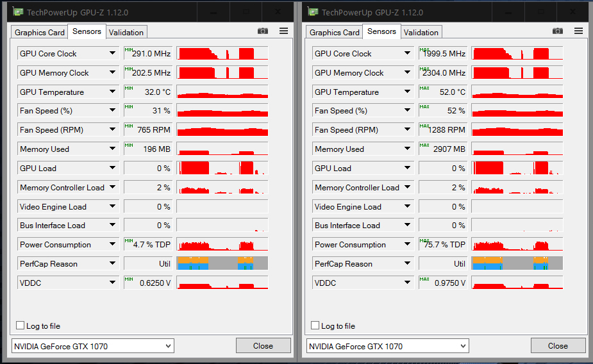Expand GPU Core Clock dropdown in right window
This screenshot has width=593, height=364.
tap(407, 53)
